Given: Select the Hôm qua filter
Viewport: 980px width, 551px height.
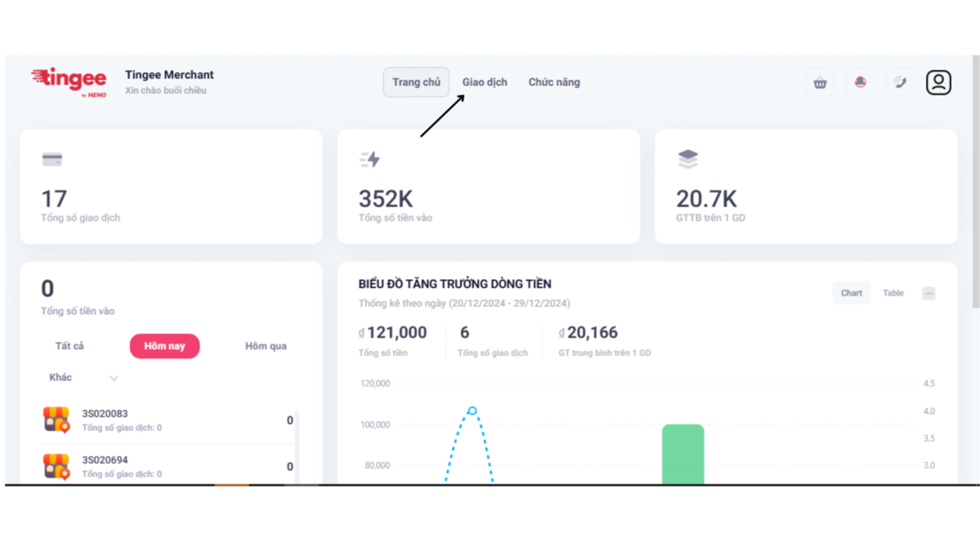Looking at the screenshot, I should pyautogui.click(x=266, y=346).
